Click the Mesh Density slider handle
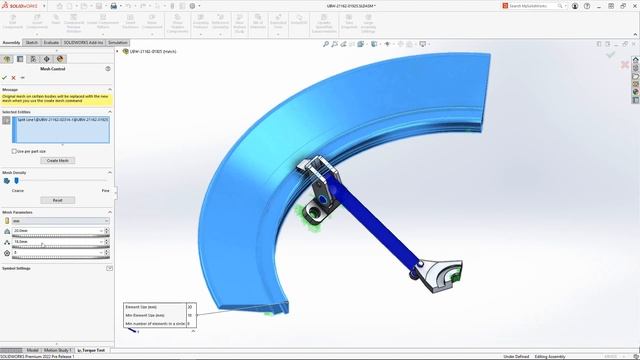 pyautogui.click(x=16, y=181)
